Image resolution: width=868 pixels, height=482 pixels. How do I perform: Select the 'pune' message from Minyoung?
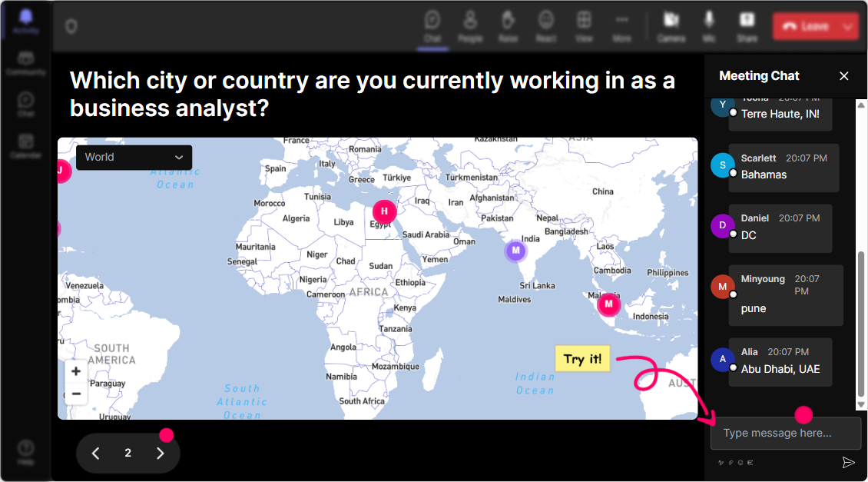786,295
